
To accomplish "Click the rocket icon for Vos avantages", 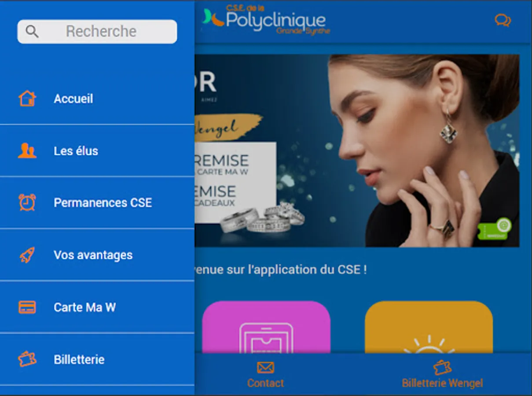I will 27,255.
